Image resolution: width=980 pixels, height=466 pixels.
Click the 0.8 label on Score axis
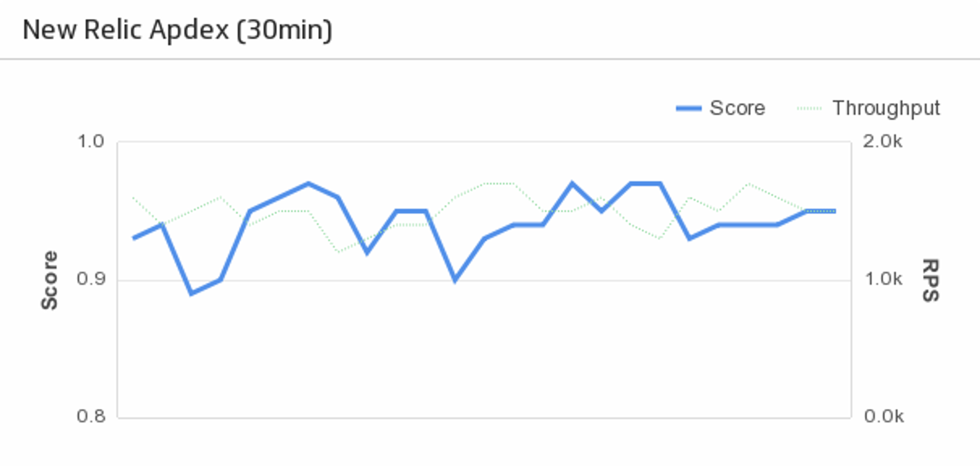click(x=90, y=416)
